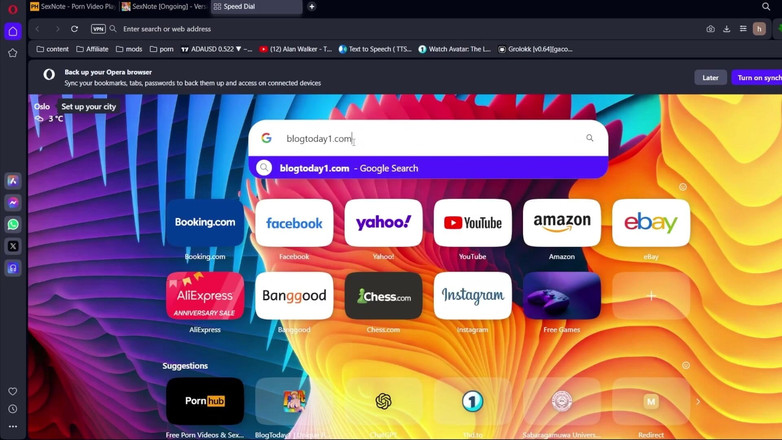
Task: Click the 'Later' button
Action: click(x=710, y=77)
